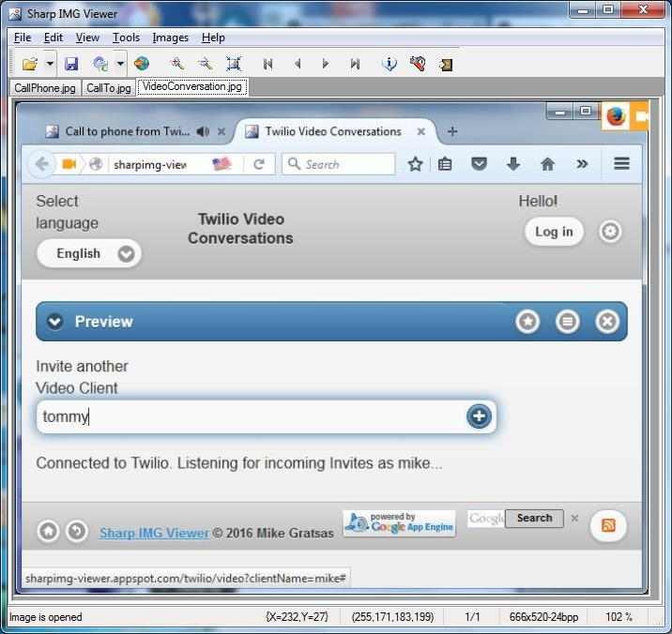Open the Help menu
The height and width of the screenshot is (634, 672).
(213, 38)
